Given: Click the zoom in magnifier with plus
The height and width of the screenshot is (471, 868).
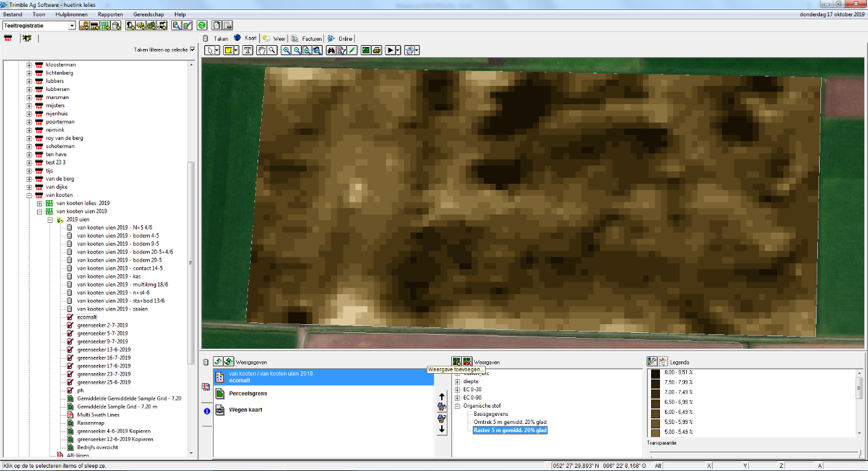Looking at the screenshot, I should pos(286,50).
